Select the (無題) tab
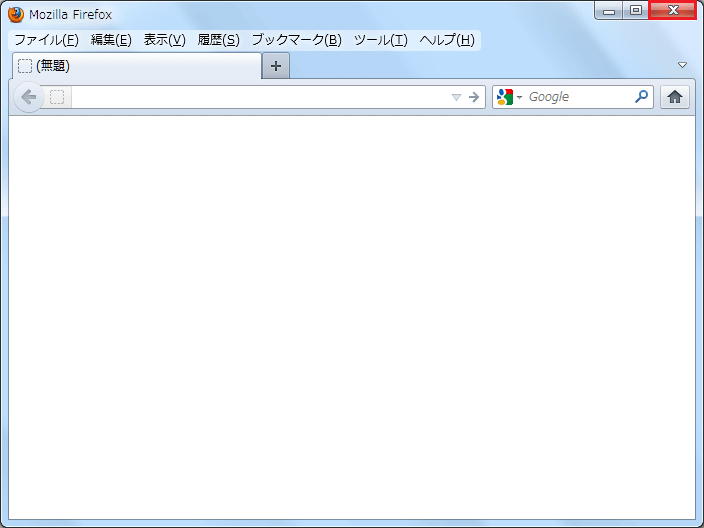This screenshot has width=704, height=528. coord(135,66)
